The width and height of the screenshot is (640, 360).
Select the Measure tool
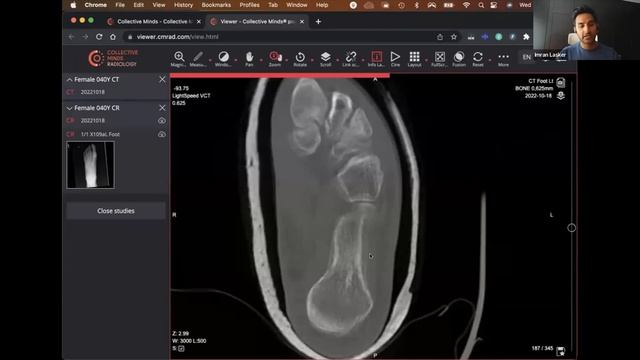[x=198, y=58]
